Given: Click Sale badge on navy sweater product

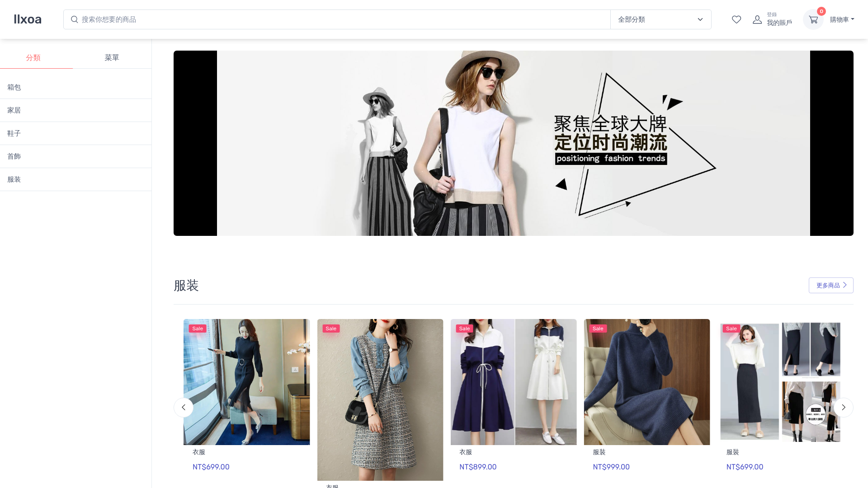Looking at the screenshot, I should [598, 328].
